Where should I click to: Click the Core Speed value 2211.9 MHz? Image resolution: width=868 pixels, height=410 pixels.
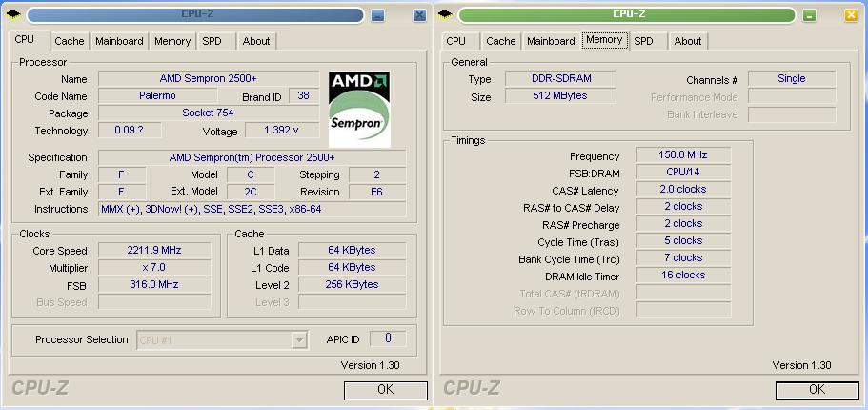point(154,250)
